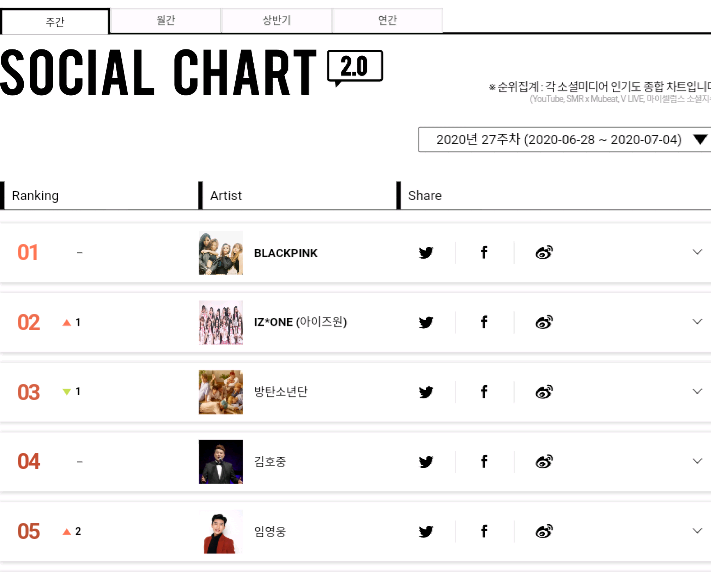This screenshot has height=576, width=711.
Task: Open the 김호중 artist thumbnail
Action: tap(221, 462)
